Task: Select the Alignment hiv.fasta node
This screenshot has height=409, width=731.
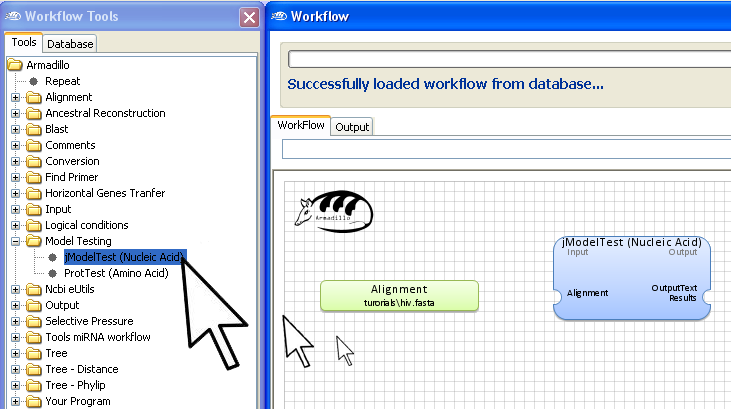Action: (x=399, y=296)
